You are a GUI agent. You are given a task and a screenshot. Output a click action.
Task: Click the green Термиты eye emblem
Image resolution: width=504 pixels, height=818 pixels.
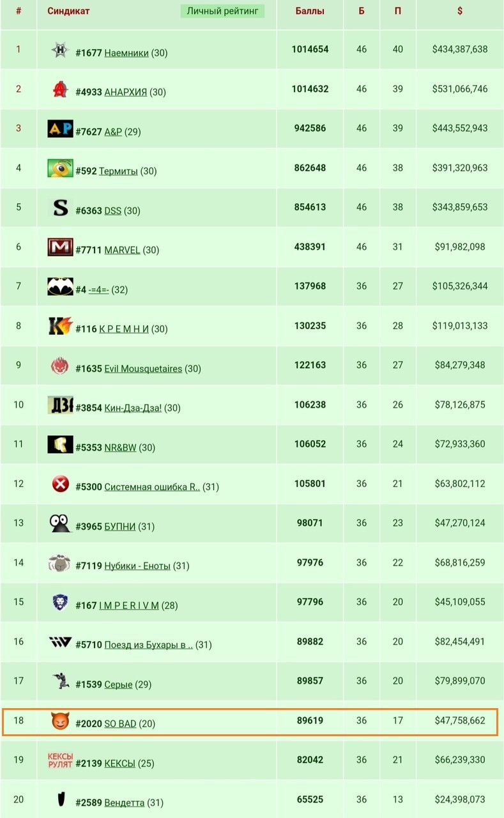(60, 168)
